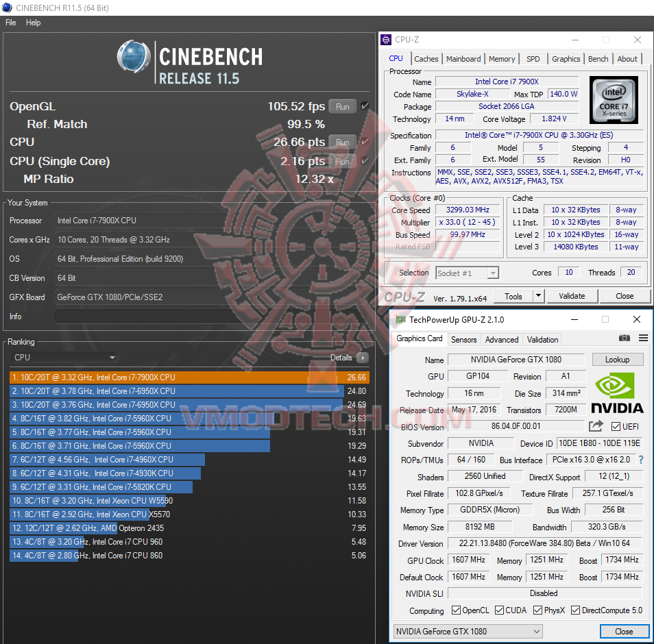Click the CPU-Z Core Speed value 3299.03 MHz
This screenshot has width=654, height=644.
pyautogui.click(x=468, y=210)
